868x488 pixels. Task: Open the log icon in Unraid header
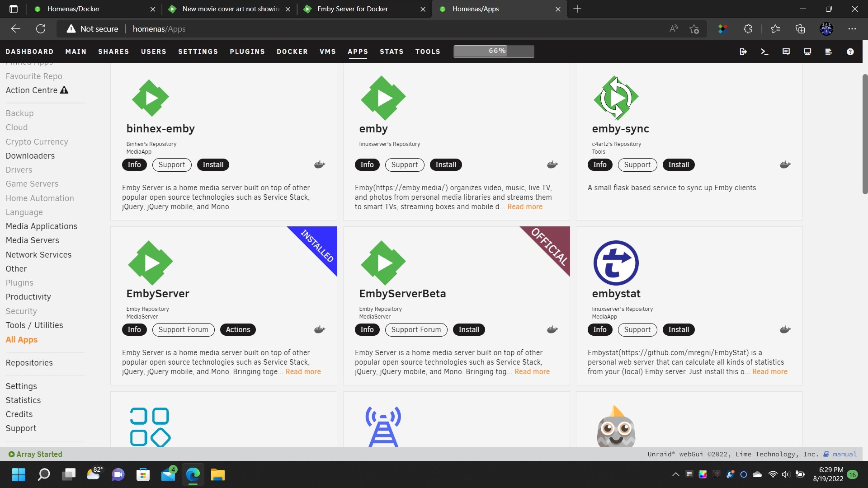828,52
